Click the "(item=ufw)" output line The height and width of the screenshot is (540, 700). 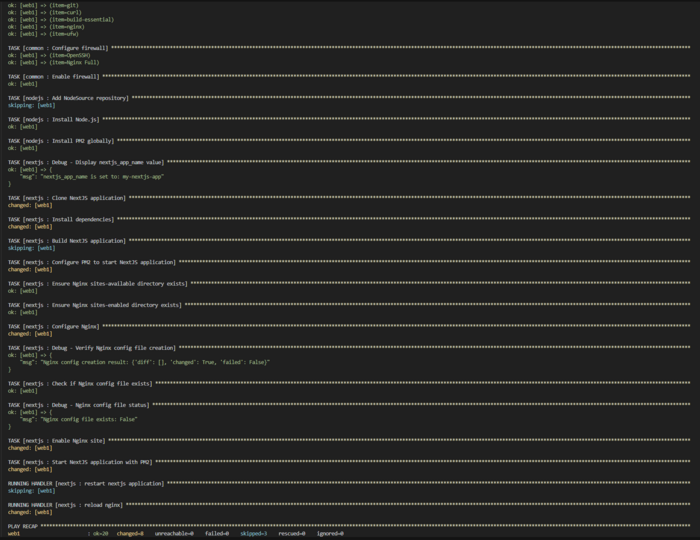[43, 34]
